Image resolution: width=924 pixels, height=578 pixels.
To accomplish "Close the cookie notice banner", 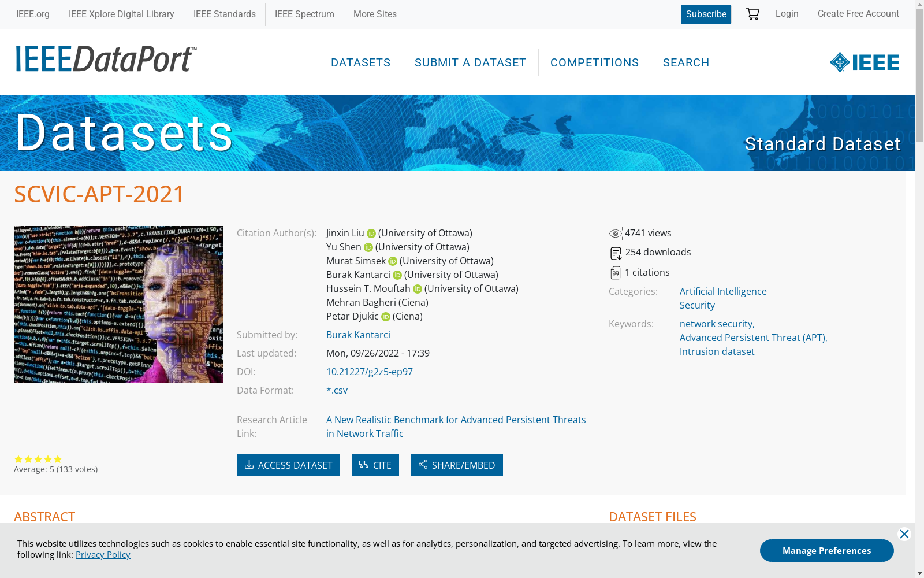I will 904,534.
